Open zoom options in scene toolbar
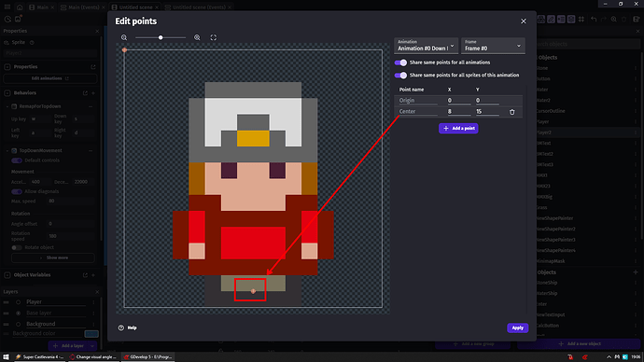Screen dimensions: 644x362 coord(613,20)
